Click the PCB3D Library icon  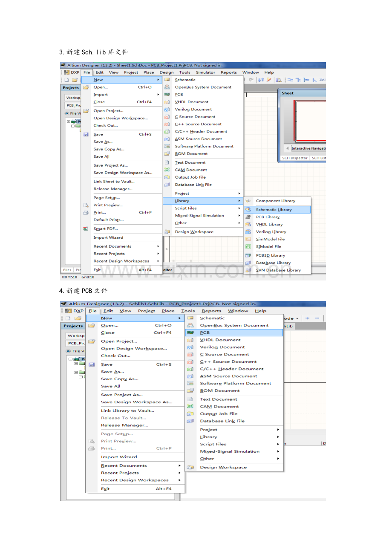pyautogui.click(x=248, y=255)
